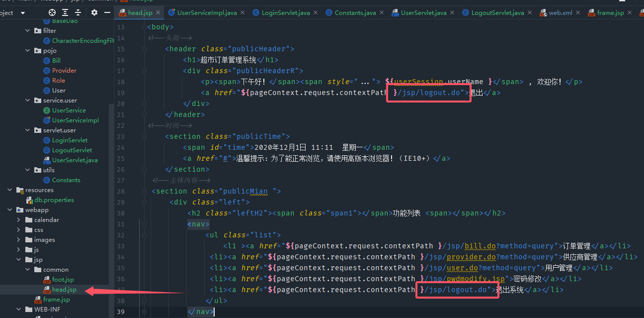Image resolution: width=644 pixels, height=318 pixels.
Task: Collapse the pojo package chevron
Action: [28, 51]
